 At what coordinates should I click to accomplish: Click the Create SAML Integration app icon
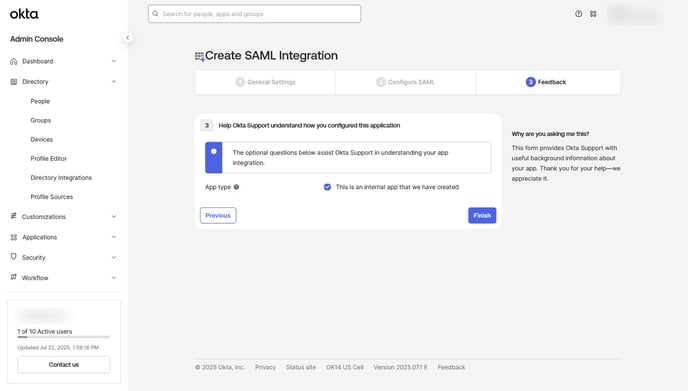(x=200, y=57)
